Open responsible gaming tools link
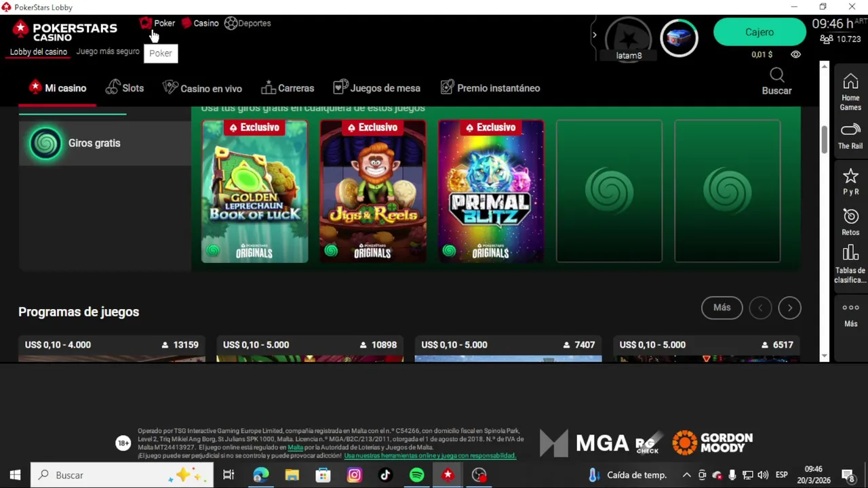Image resolution: width=868 pixels, height=488 pixels. tap(430, 455)
